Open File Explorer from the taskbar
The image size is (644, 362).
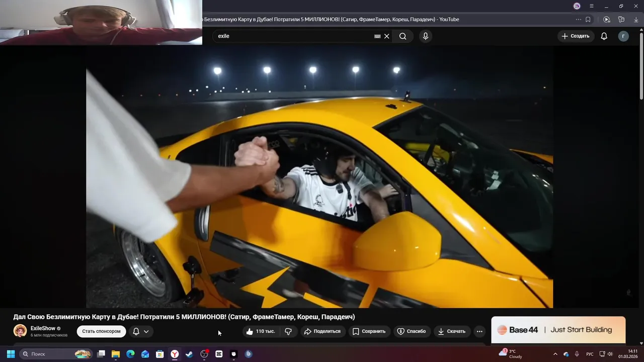[x=116, y=354]
